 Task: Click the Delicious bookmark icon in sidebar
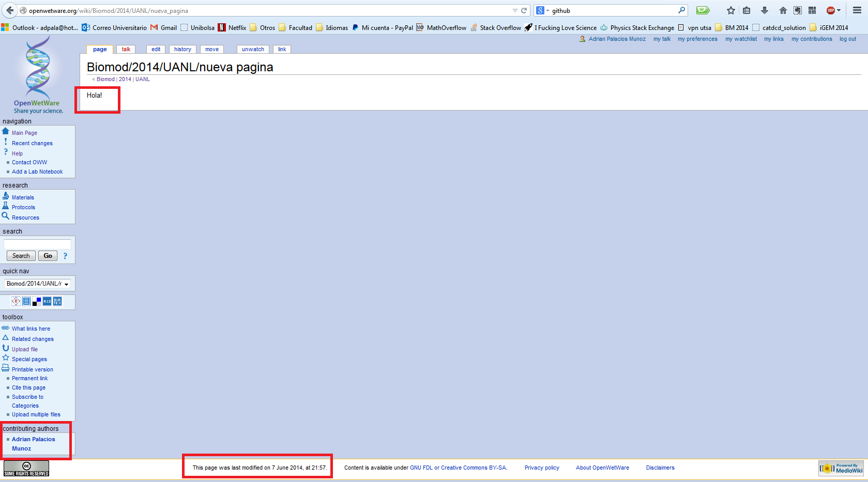[37, 301]
